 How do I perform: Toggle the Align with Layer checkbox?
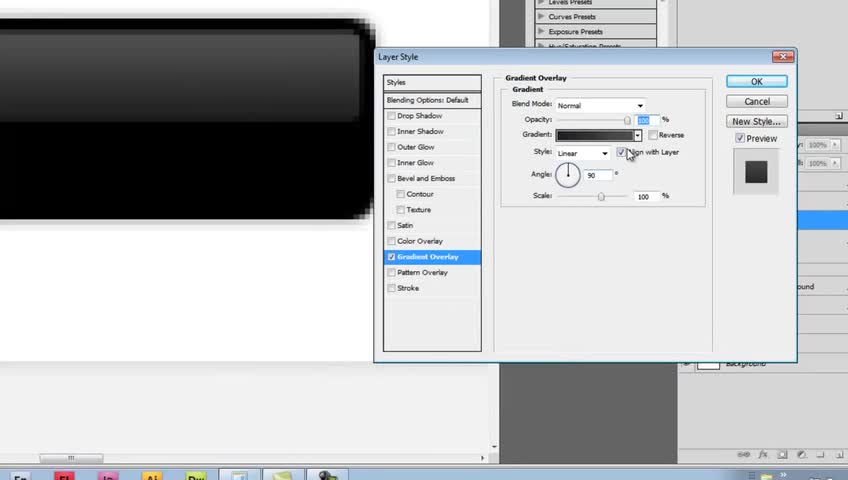[621, 152]
